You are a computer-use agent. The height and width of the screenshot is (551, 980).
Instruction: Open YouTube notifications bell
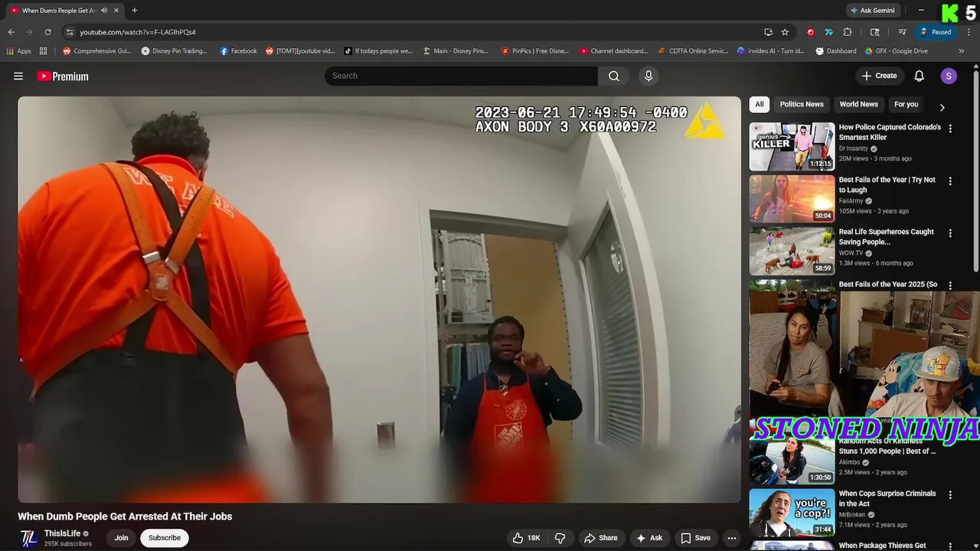click(x=920, y=76)
